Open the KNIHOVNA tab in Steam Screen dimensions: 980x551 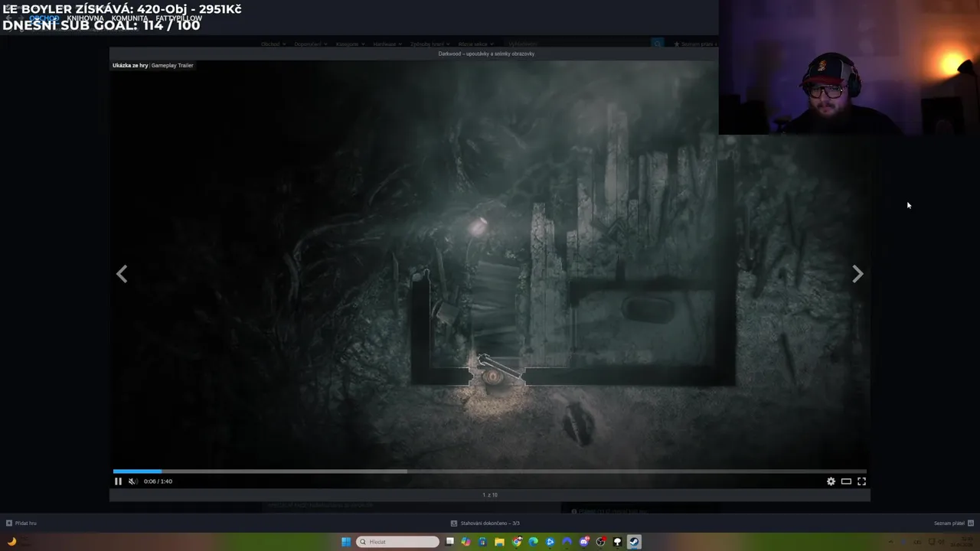[x=85, y=18]
